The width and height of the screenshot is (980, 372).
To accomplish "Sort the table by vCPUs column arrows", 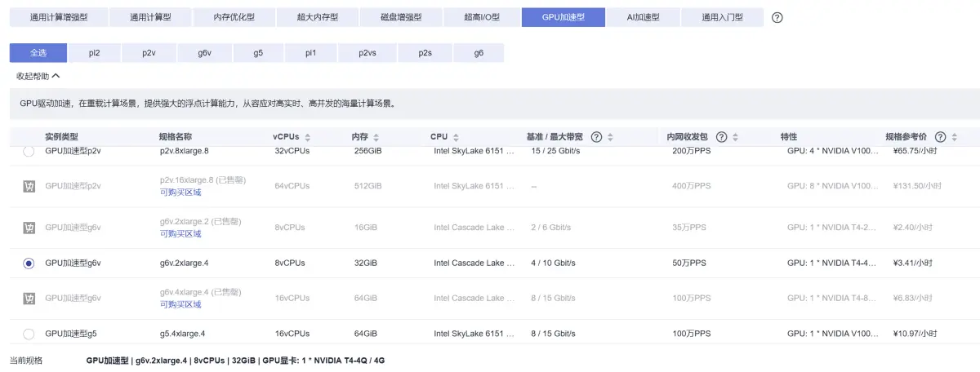I will coord(307,137).
